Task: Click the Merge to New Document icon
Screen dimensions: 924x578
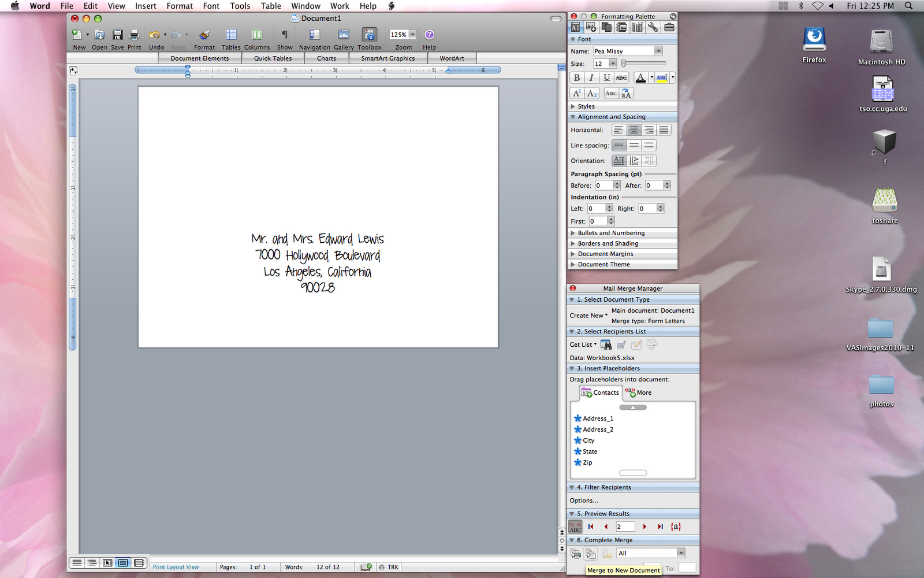Action: click(x=590, y=553)
